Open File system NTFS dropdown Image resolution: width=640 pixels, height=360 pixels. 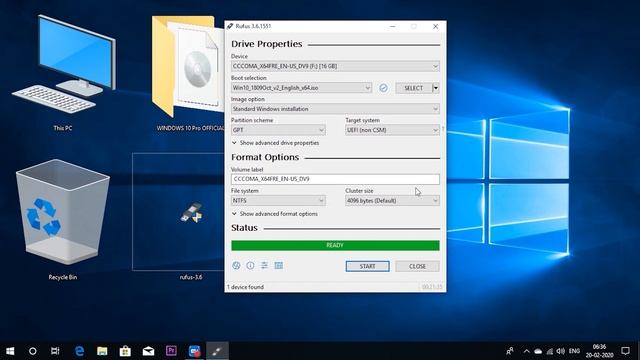pyautogui.click(x=278, y=200)
